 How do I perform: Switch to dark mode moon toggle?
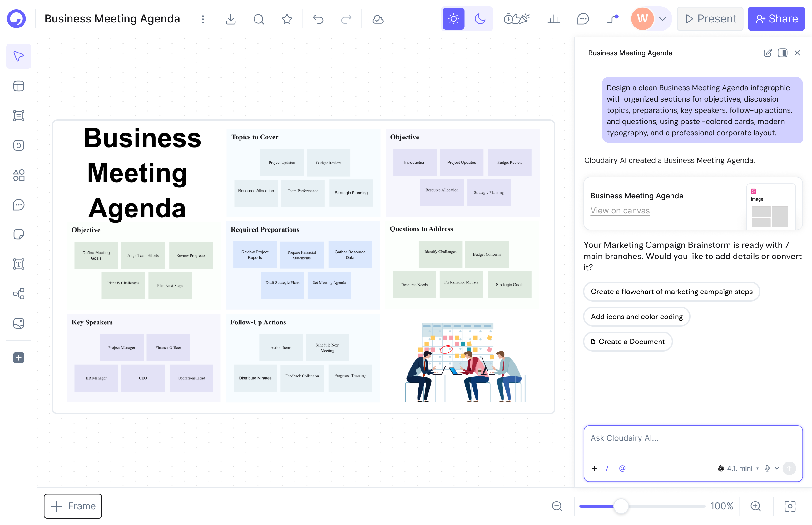(x=480, y=19)
